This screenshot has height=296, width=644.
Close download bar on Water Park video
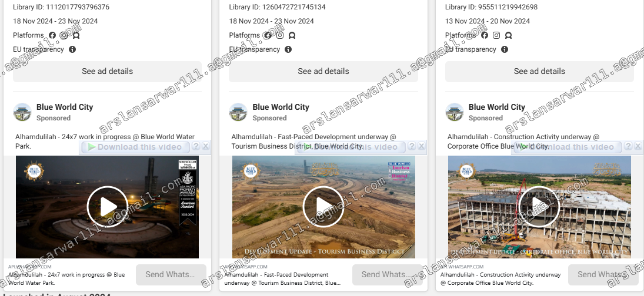206,146
